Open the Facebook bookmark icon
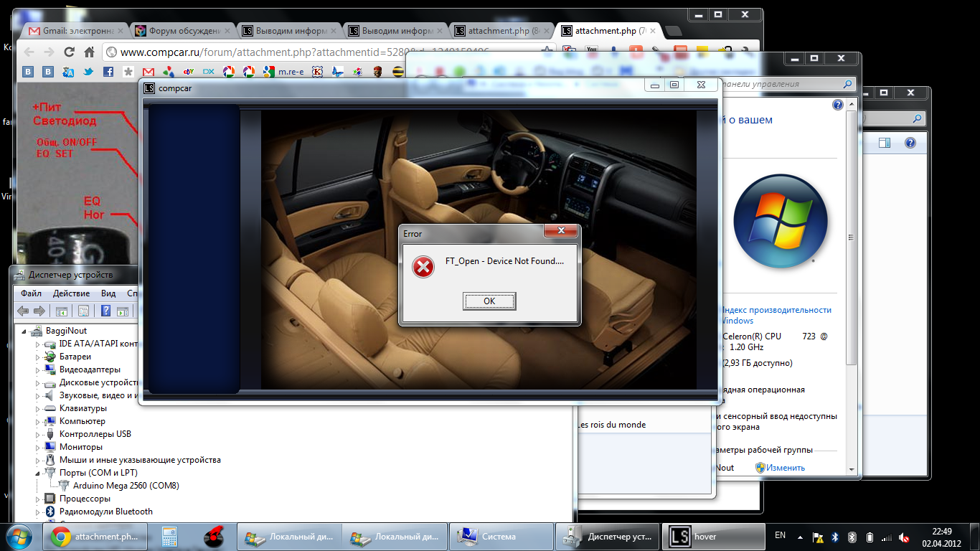This screenshot has height=551, width=980. click(108, 72)
